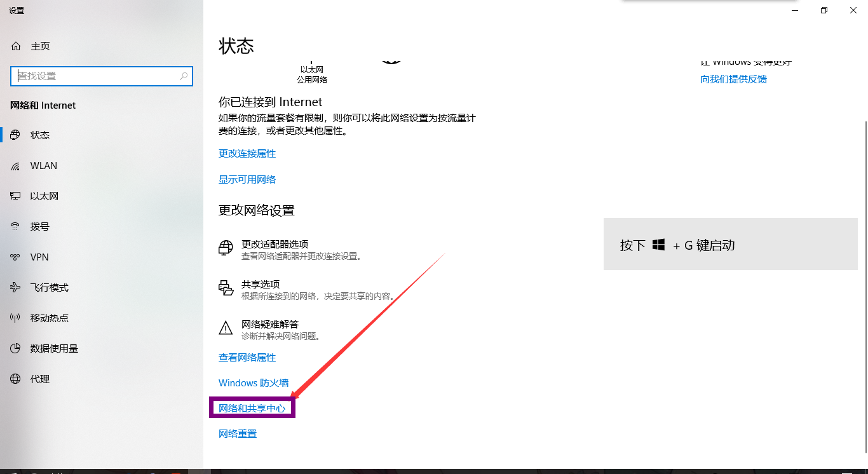Click the globe icon next to 状态
The width and height of the screenshot is (868, 474).
(16, 135)
